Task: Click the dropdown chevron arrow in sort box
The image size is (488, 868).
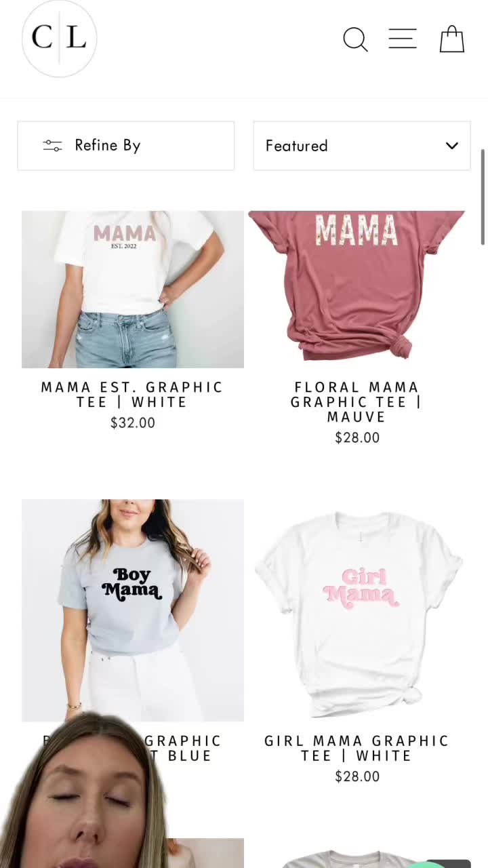Action: coord(452,146)
